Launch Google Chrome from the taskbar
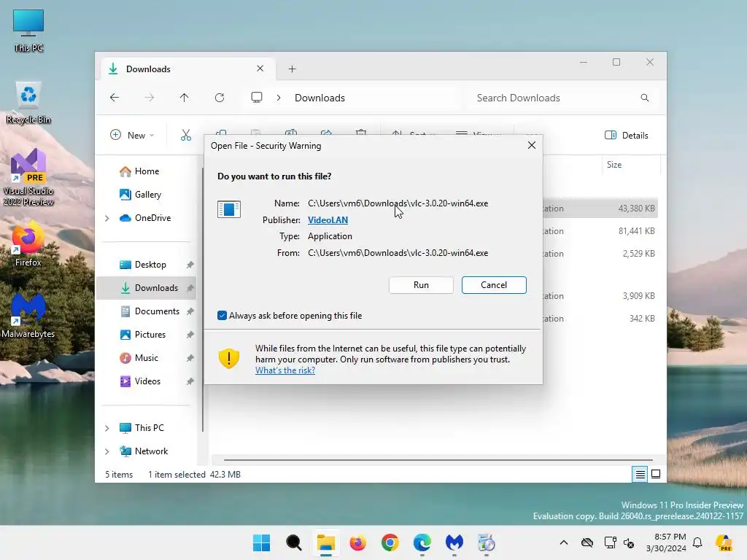 click(x=390, y=542)
